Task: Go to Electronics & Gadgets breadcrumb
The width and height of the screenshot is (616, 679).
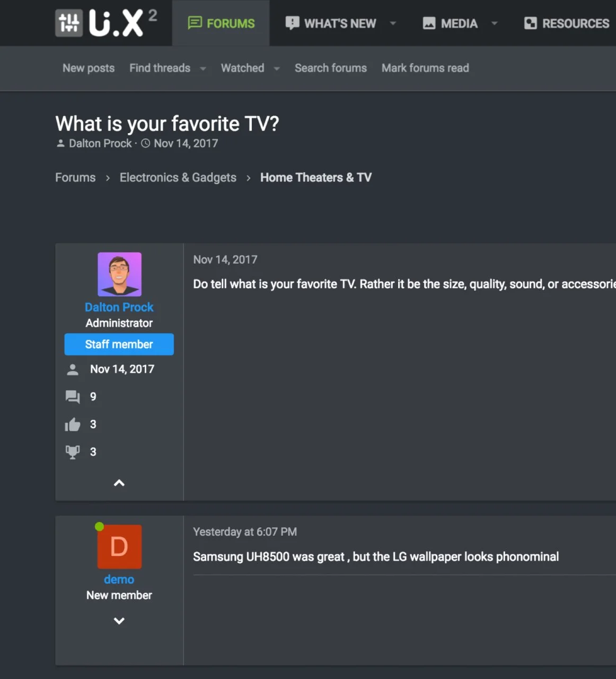Action: 178,178
